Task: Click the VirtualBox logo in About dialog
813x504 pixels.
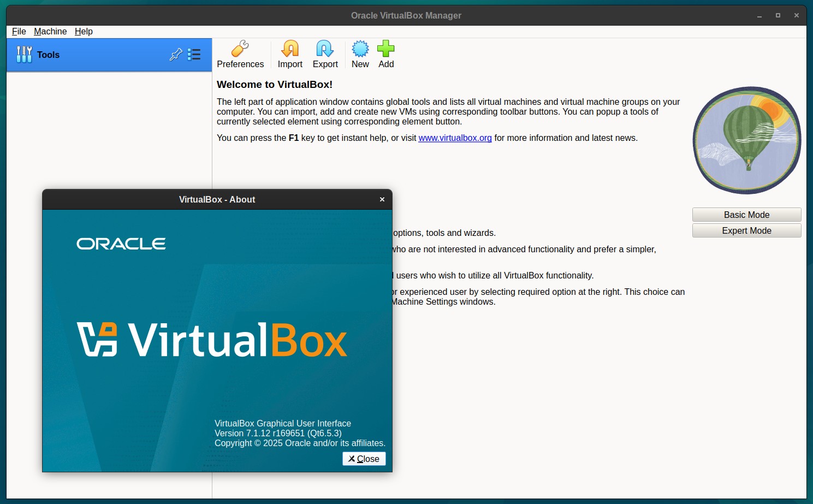Action: point(212,339)
